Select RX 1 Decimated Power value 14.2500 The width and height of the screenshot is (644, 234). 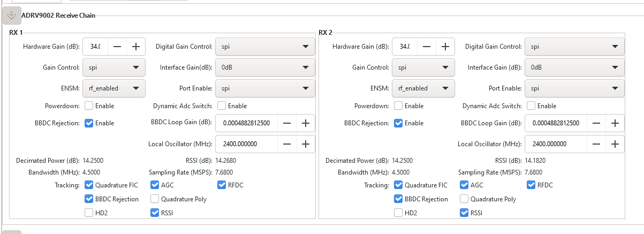(93, 160)
